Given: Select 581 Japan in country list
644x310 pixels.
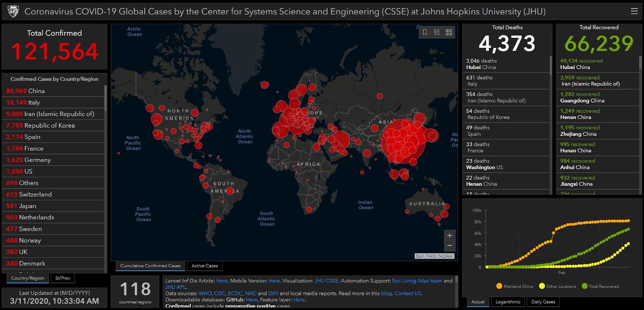Looking at the screenshot, I should pyautogui.click(x=53, y=206).
